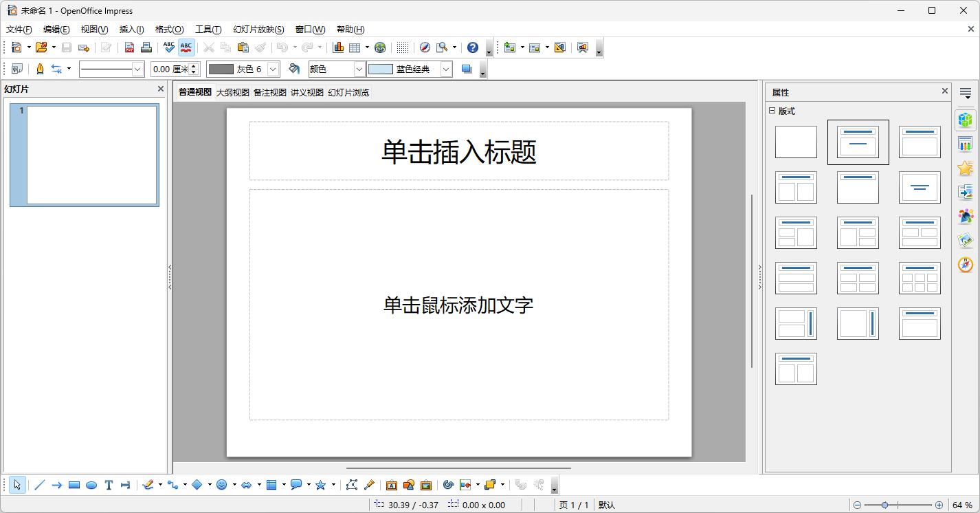Click the zoom slider handle
This screenshot has height=513, width=980.
pyautogui.click(x=885, y=505)
